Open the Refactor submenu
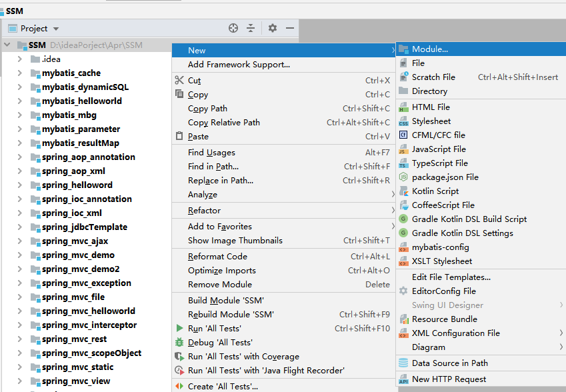The width and height of the screenshot is (566, 392). click(x=284, y=211)
